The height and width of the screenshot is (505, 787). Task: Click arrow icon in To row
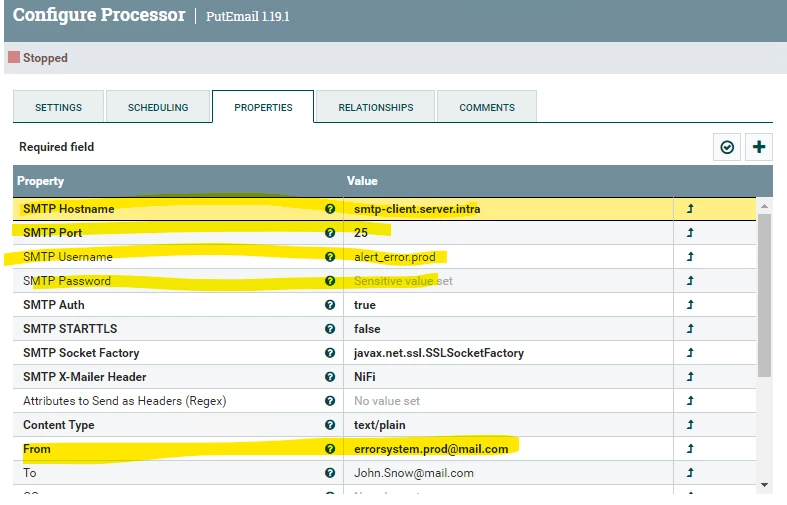[x=690, y=473]
